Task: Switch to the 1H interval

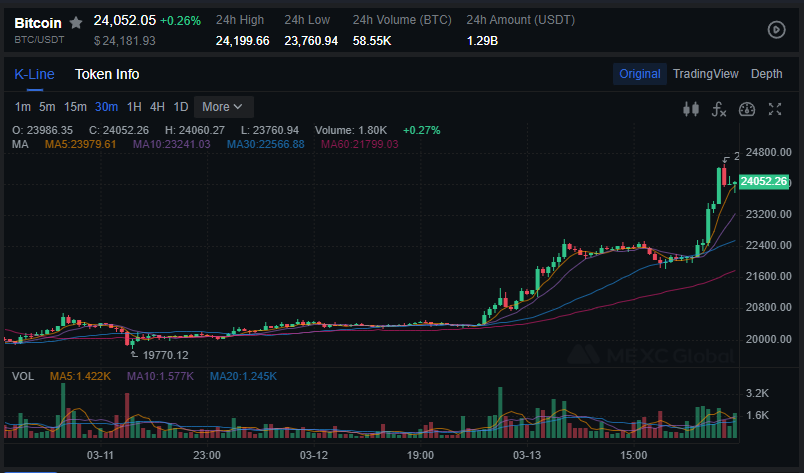Action: tap(134, 107)
